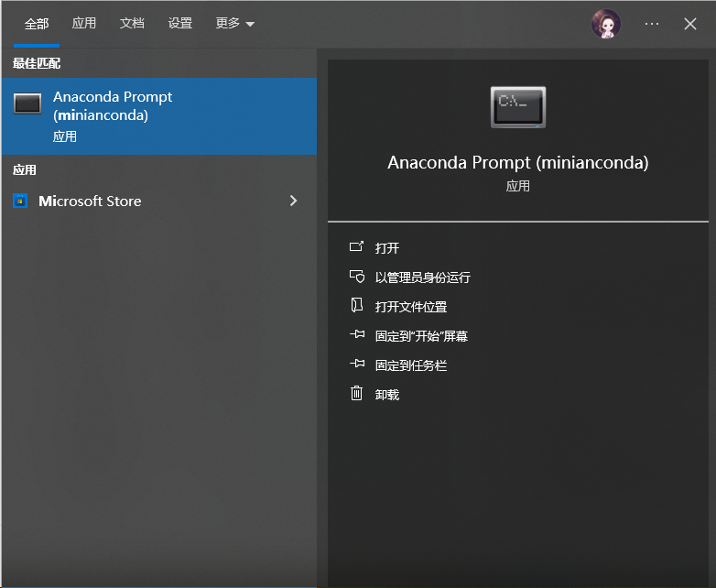Choose 打开文件位置
This screenshot has width=716, height=588.
coord(410,307)
